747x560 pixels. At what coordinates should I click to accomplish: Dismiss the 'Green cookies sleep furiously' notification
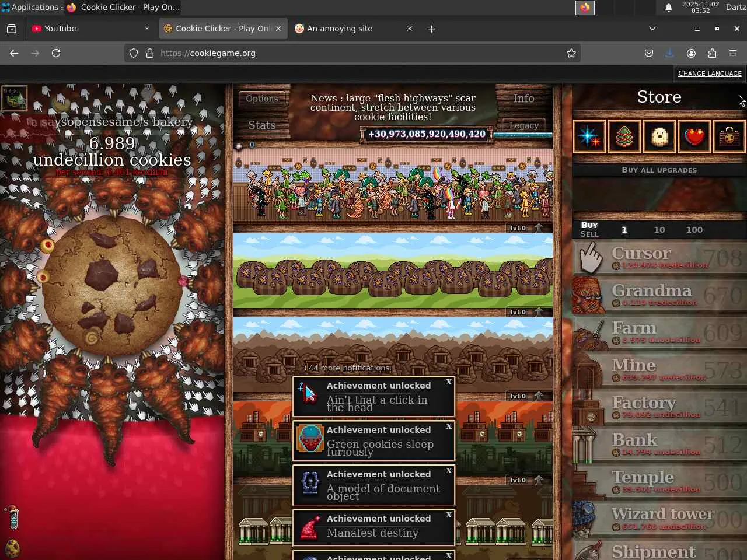(449, 426)
